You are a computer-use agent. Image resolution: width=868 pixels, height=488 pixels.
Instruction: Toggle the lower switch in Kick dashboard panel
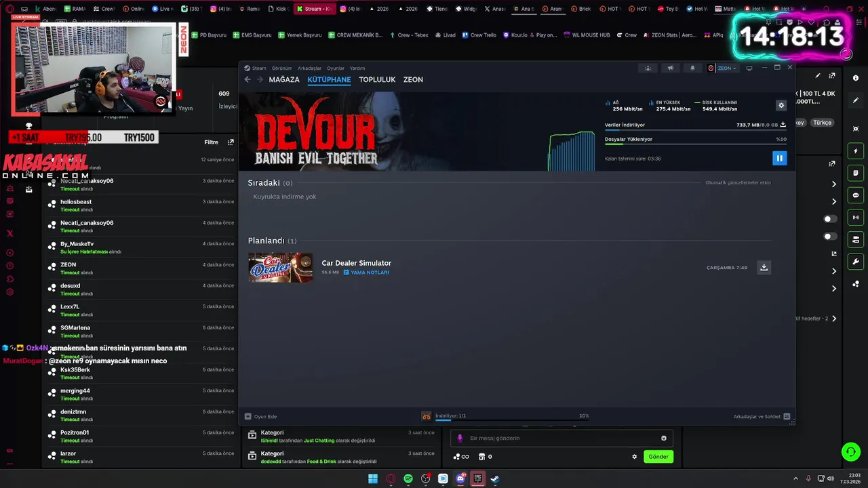pos(830,237)
